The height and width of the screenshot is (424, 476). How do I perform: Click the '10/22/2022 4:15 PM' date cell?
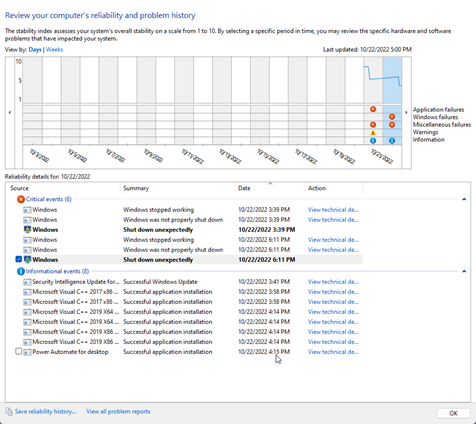tap(264, 352)
